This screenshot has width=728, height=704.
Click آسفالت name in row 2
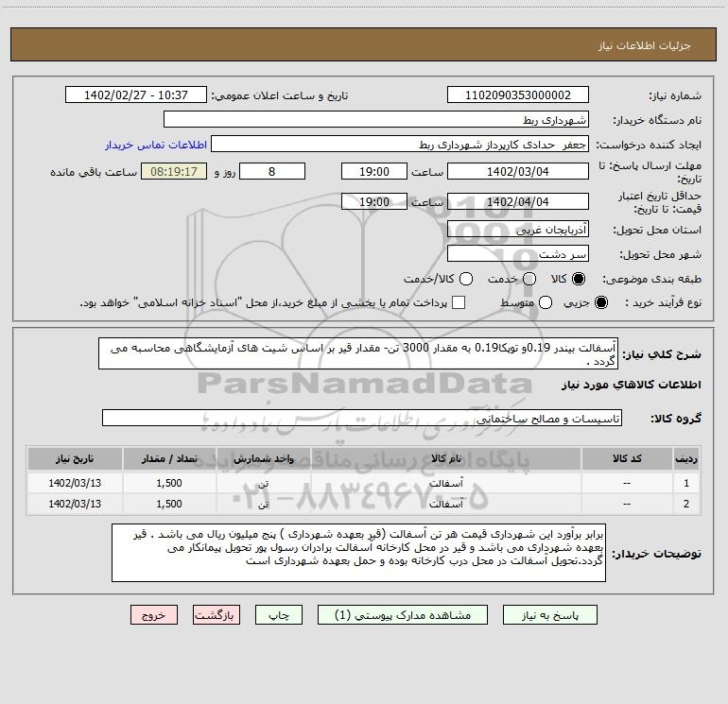click(x=445, y=504)
